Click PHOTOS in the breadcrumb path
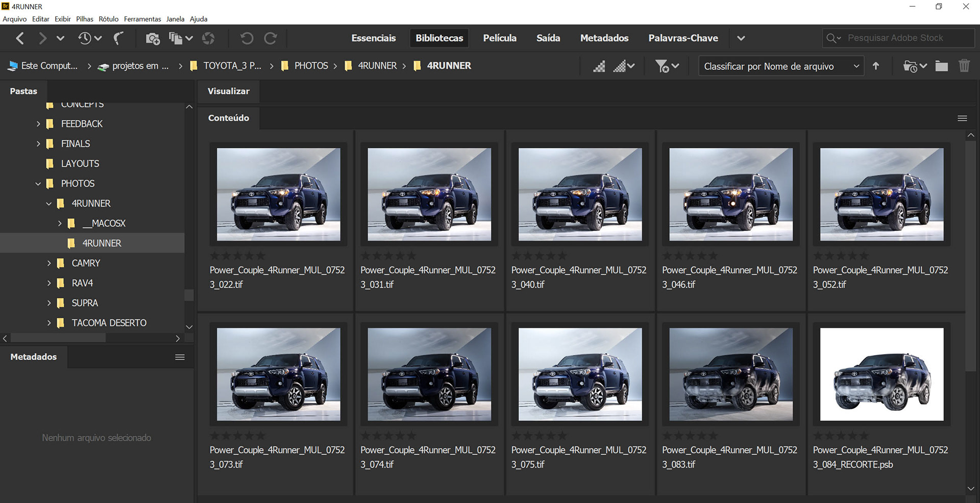The height and width of the screenshot is (503, 980). point(311,66)
